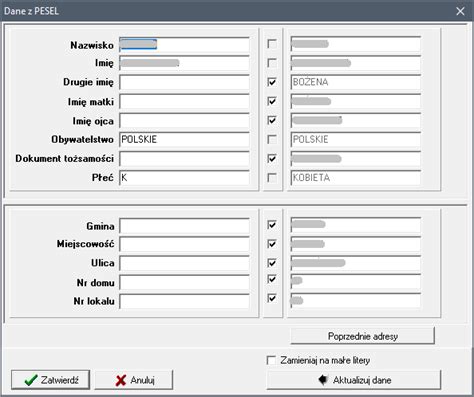Click the Dane z PESEL title text

click(x=31, y=11)
